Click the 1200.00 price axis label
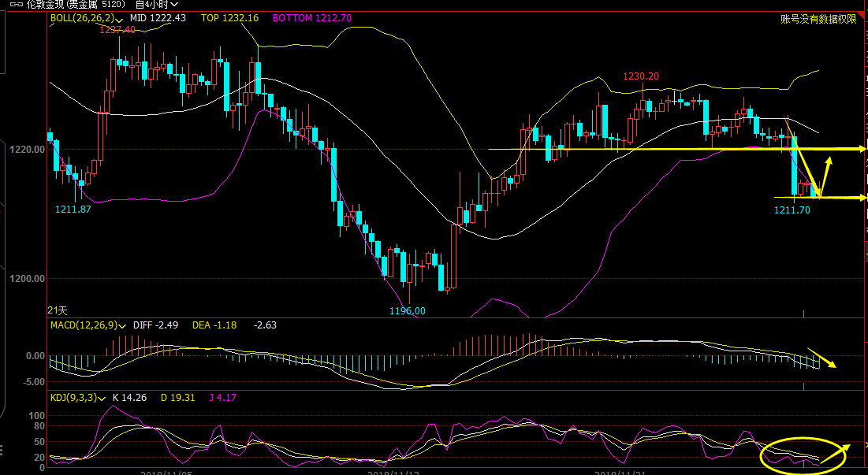Viewport: 868px width, 475px height. tap(27, 279)
